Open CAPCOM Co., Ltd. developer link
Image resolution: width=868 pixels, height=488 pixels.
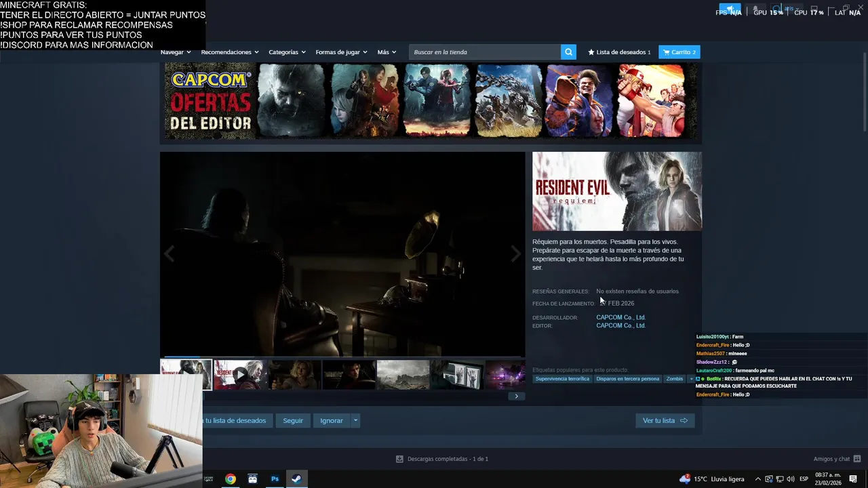(x=620, y=317)
